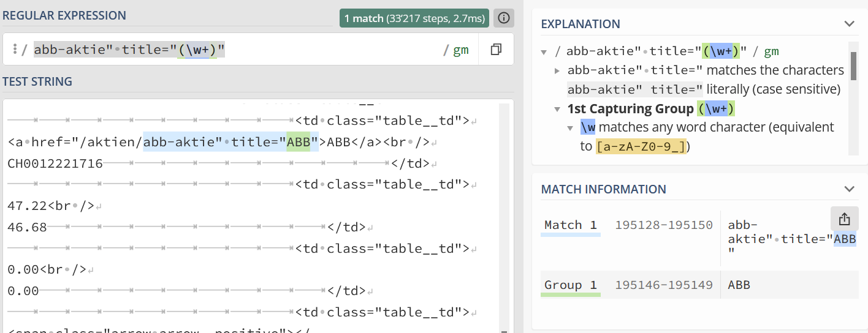Click the info icon beside the match badge
This screenshot has height=333, width=868.
pos(504,18)
